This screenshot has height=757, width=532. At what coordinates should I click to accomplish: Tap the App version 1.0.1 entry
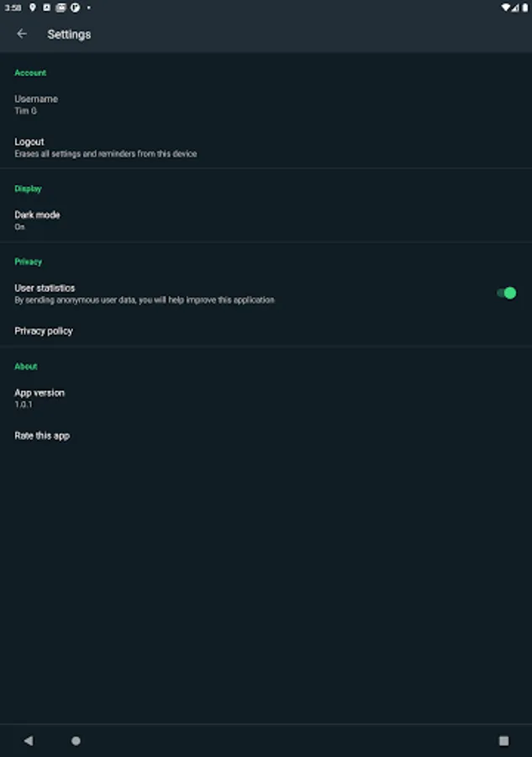pyautogui.click(x=40, y=398)
